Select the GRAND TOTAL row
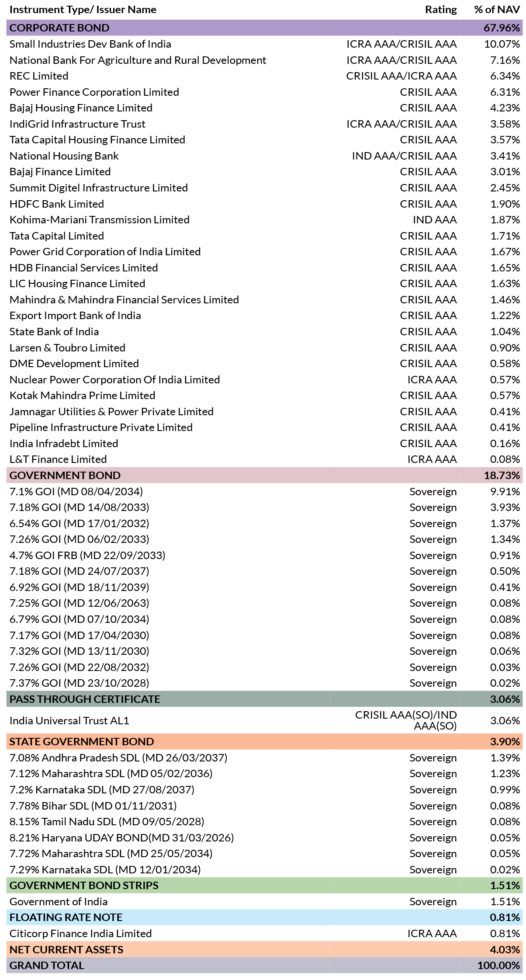Image resolution: width=526 pixels, height=980 pixels. [264, 966]
